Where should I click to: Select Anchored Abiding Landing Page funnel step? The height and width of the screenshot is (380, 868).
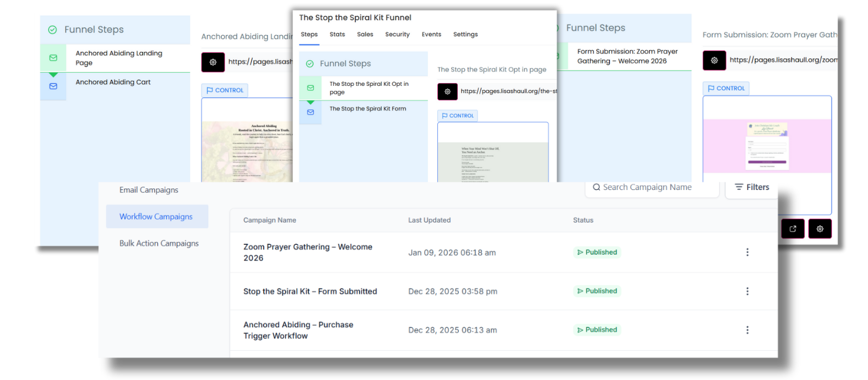(115, 58)
